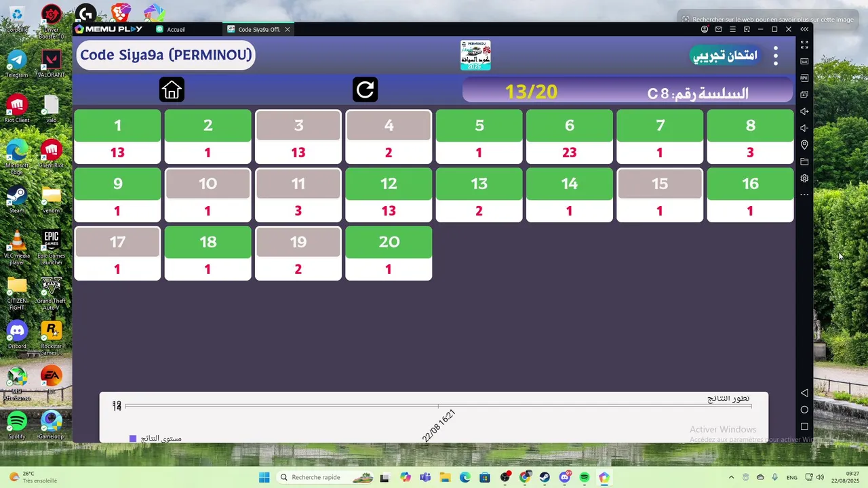868x488 pixels.
Task: Open MEmu multi-instance window icon
Action: (x=804, y=95)
